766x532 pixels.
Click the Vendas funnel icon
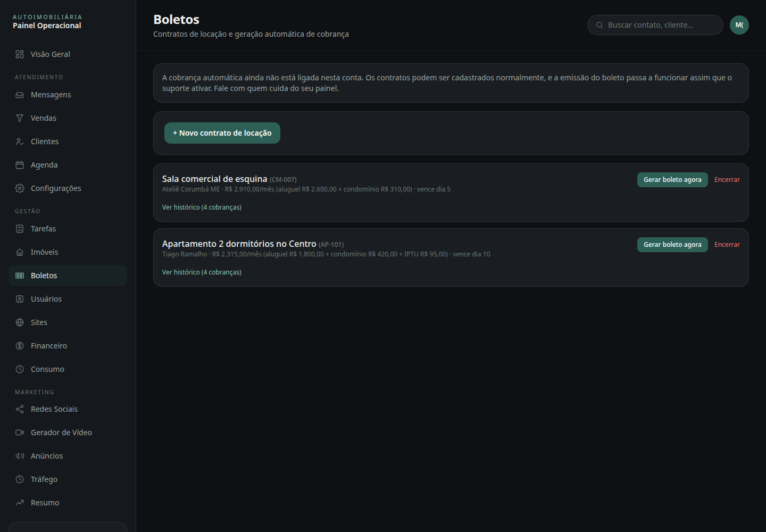[20, 118]
